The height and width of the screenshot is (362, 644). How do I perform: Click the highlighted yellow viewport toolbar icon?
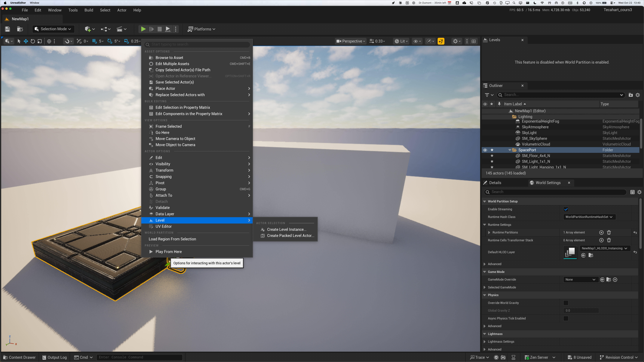(441, 41)
